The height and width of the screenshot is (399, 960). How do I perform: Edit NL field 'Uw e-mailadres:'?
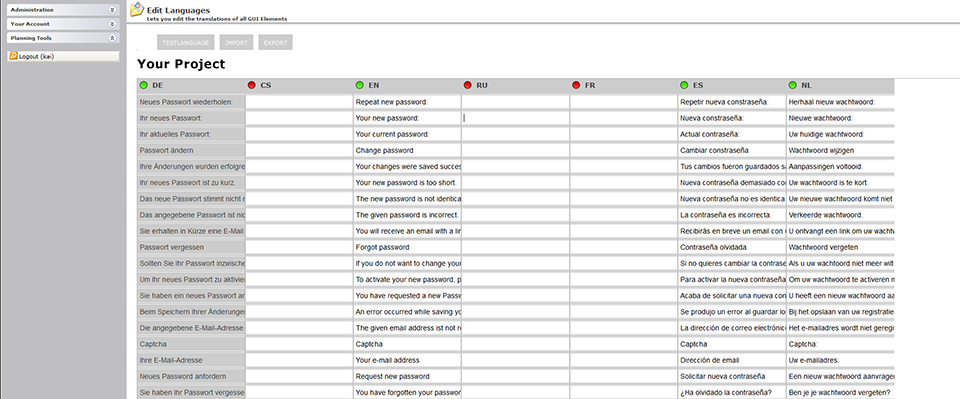840,360
